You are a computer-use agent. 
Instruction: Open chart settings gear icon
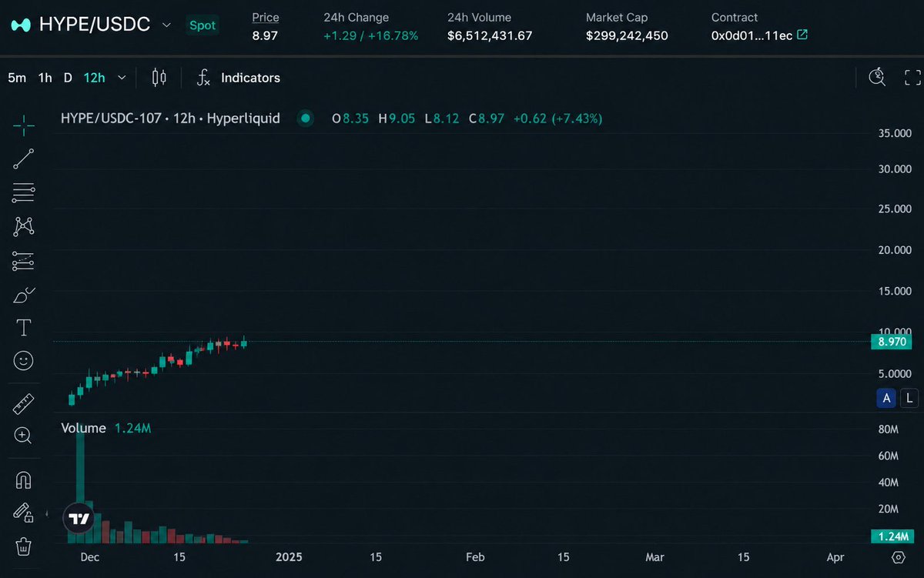pyautogui.click(x=898, y=556)
